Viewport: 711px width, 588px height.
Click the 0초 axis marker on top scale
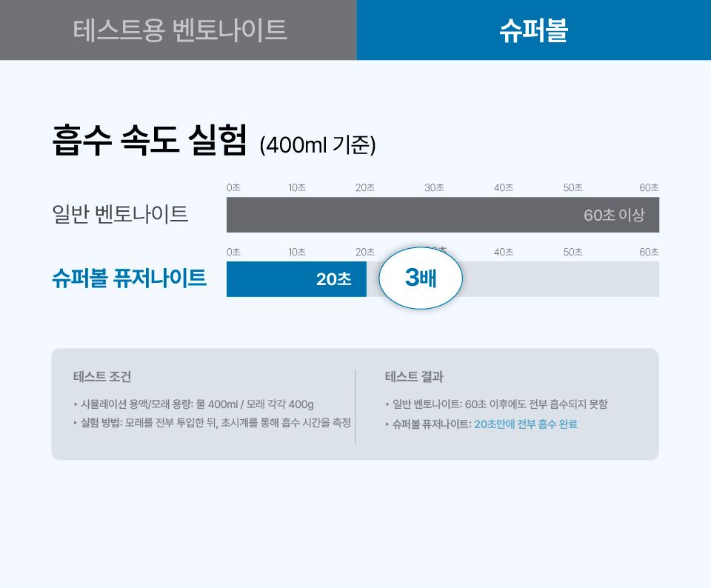(x=232, y=187)
